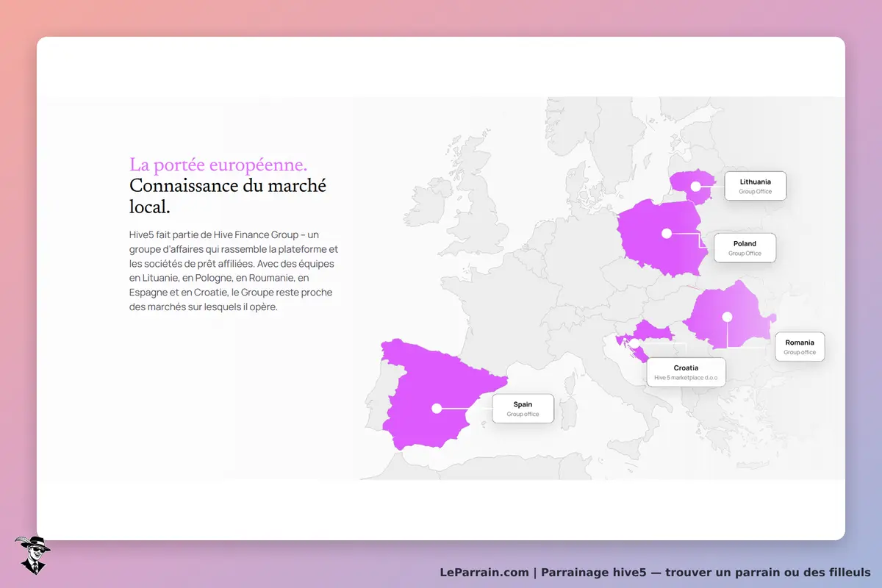Viewport: 882px width, 588px height.
Task: Click the white marker dot on Romania
Action: [727, 317]
